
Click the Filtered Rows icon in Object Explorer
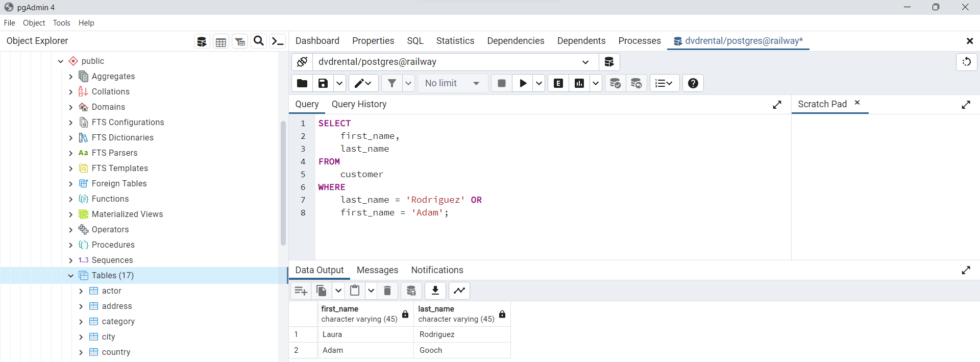[x=240, y=41]
